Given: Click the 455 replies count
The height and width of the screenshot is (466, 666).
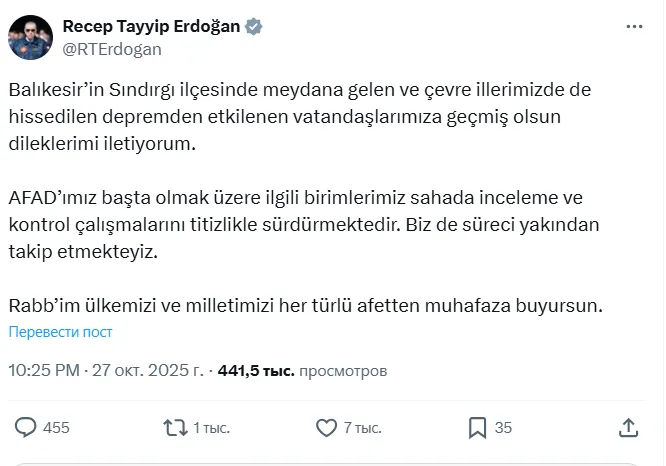Looking at the screenshot, I should click(56, 428).
